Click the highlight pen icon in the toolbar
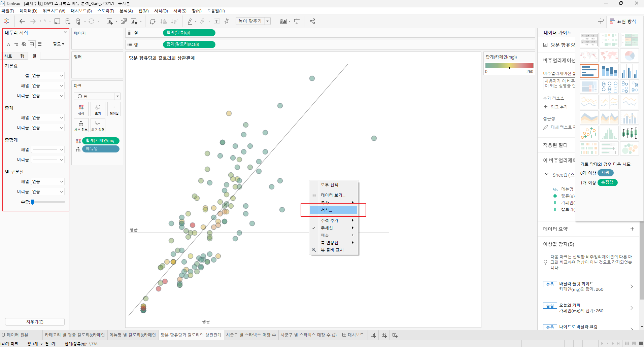Viewport: 644px width, 347px height. [190, 21]
